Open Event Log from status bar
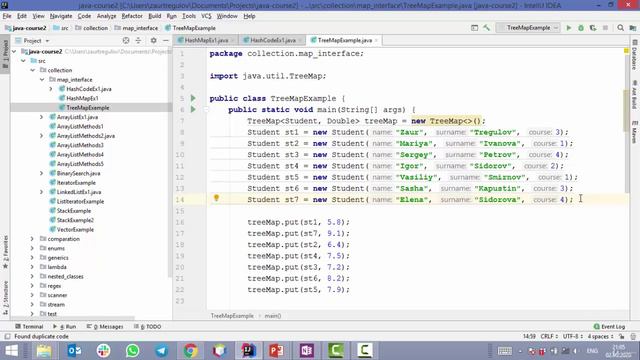Viewport: 640px width, 360px height. [x=609, y=327]
